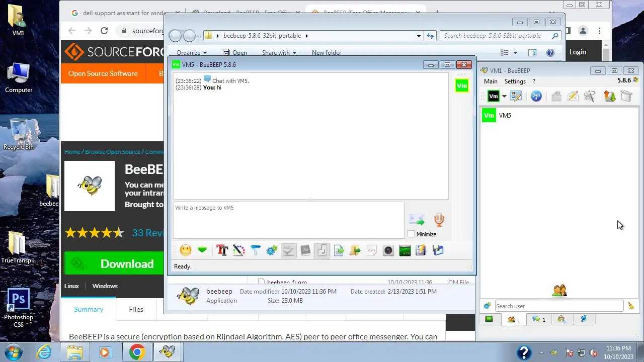Click the send folder icon with green arrow
Viewport: 644px width, 362px height.
[355, 250]
